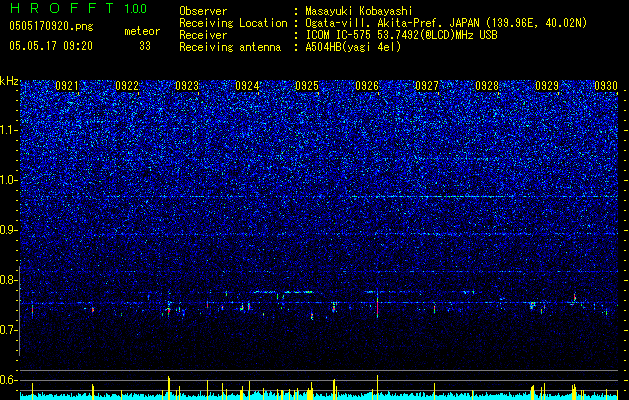629x400 pixels.
Task: Click the 0925 time marker
Action: pos(307,86)
